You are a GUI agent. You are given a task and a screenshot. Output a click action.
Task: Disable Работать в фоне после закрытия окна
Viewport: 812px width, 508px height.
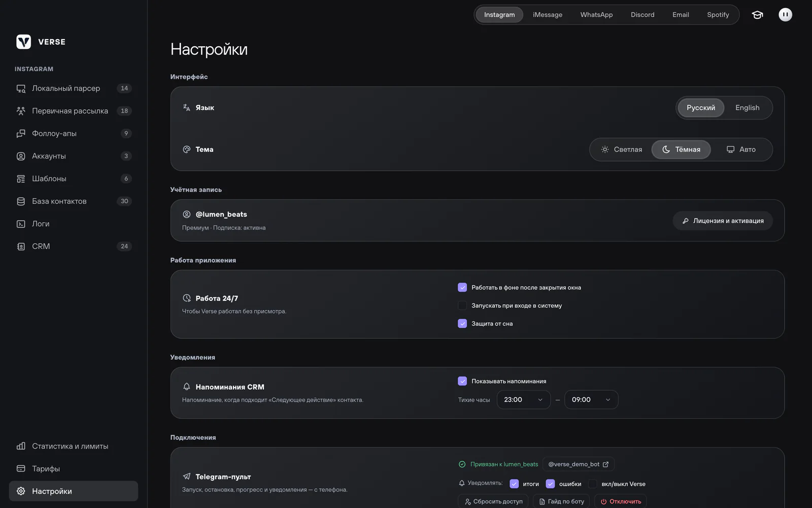coord(462,288)
